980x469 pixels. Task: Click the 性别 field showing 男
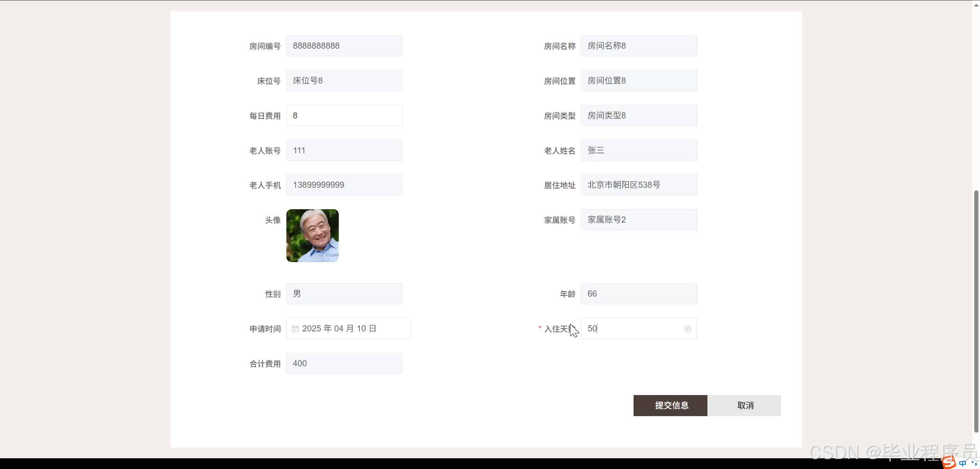343,294
